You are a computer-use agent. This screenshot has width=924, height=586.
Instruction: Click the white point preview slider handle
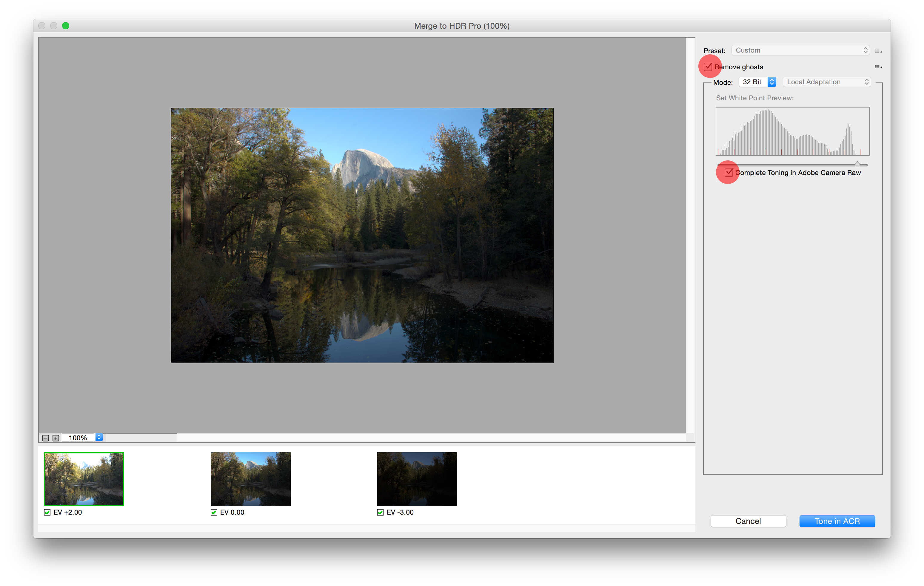point(857,164)
